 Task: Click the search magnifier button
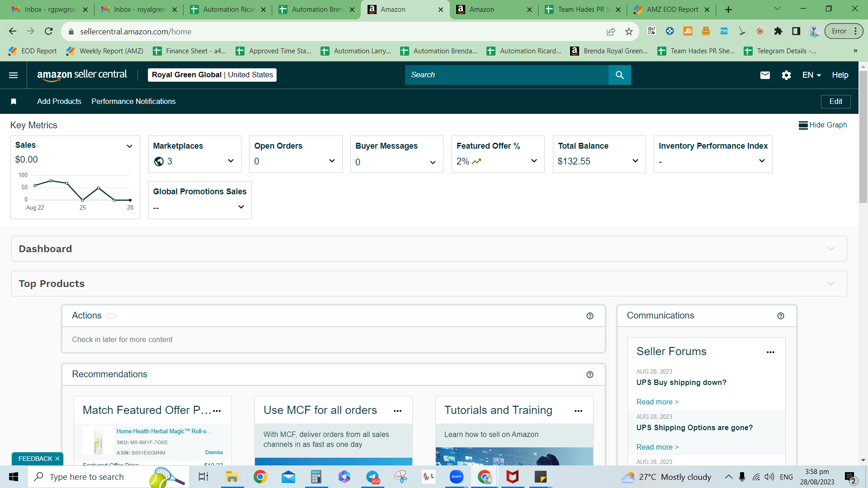pyautogui.click(x=619, y=75)
